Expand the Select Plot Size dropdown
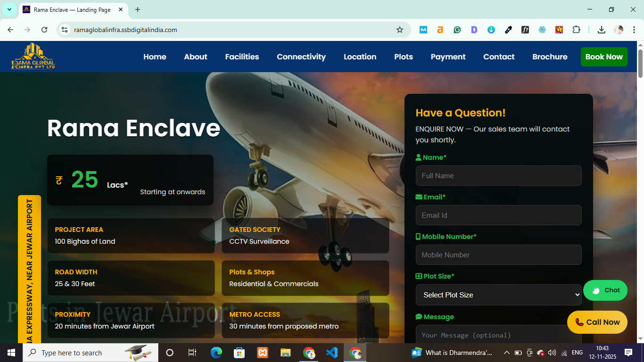Screen dimensions: 644x362 498,295
